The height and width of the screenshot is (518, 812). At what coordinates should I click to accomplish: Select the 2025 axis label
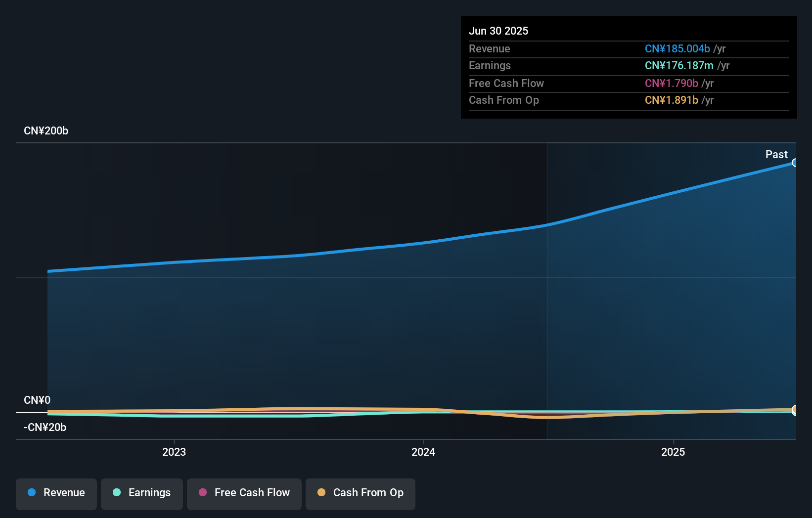[673, 452]
